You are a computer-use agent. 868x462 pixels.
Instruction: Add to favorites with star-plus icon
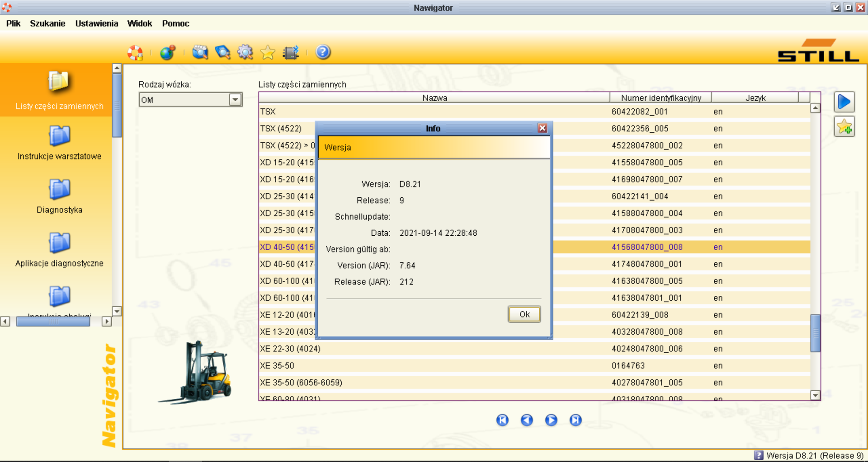(844, 127)
